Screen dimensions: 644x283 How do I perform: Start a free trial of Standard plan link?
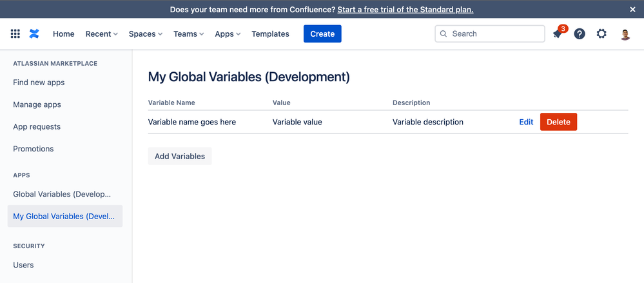tap(405, 10)
